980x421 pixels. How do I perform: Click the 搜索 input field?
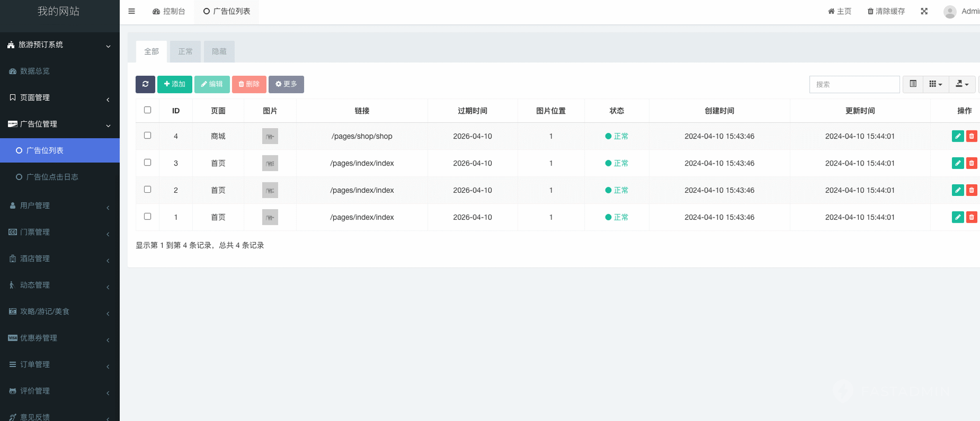(854, 84)
